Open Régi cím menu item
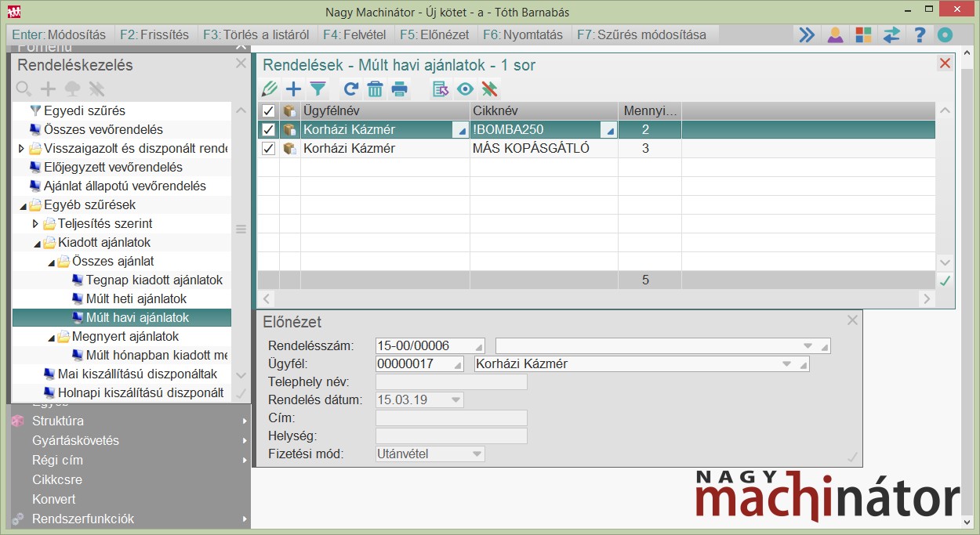The width and height of the screenshot is (980, 535). 129,461
